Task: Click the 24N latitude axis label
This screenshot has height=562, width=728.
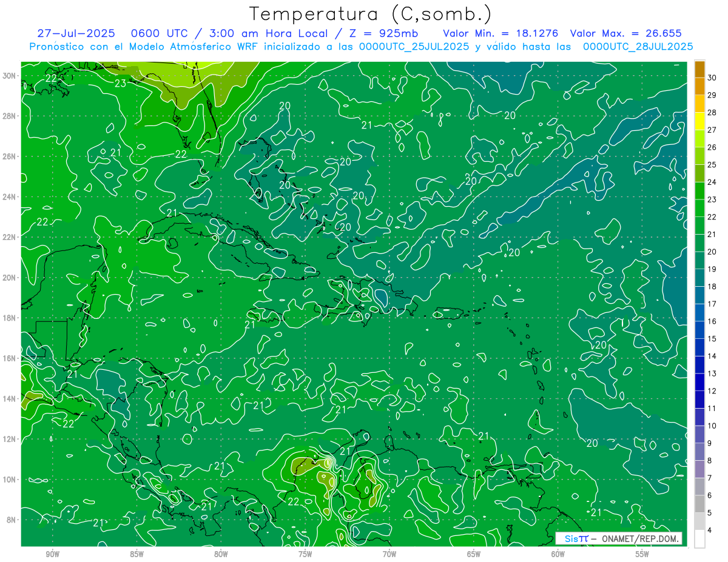Action: point(10,197)
